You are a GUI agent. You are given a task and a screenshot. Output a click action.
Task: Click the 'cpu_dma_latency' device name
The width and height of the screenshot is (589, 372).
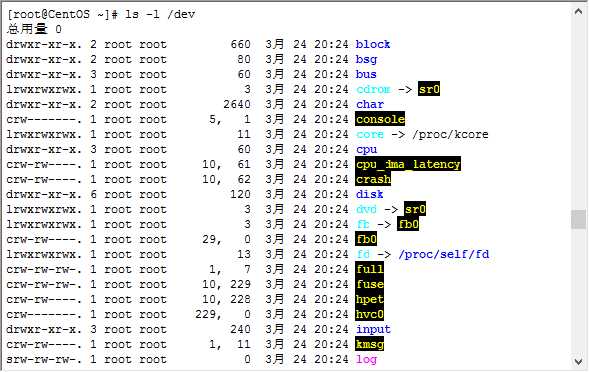[x=408, y=164]
